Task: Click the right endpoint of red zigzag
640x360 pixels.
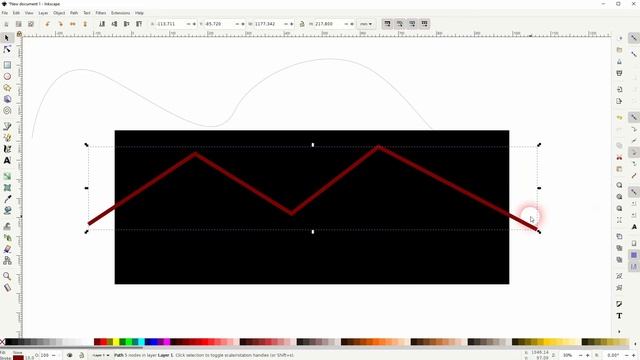Action: 536,229
